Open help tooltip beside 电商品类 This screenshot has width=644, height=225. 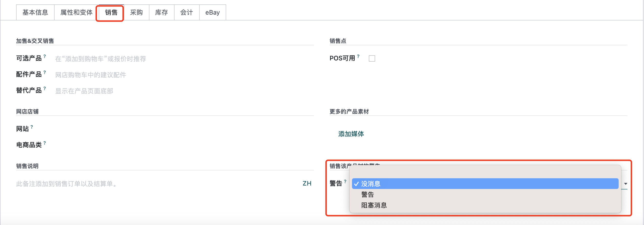45,143
